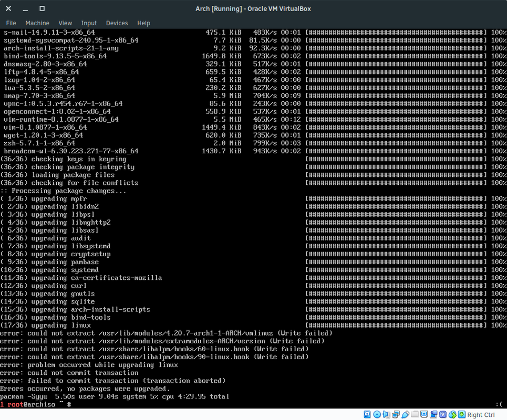Viewport: 507px width, 420px height.
Task: Open the hard disk activity indicator
Action: 367,415
